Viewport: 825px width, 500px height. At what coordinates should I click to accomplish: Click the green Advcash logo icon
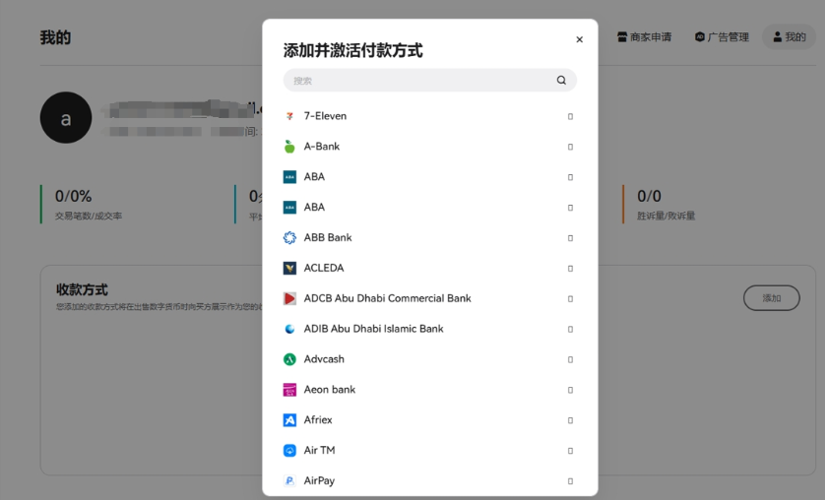tap(289, 359)
